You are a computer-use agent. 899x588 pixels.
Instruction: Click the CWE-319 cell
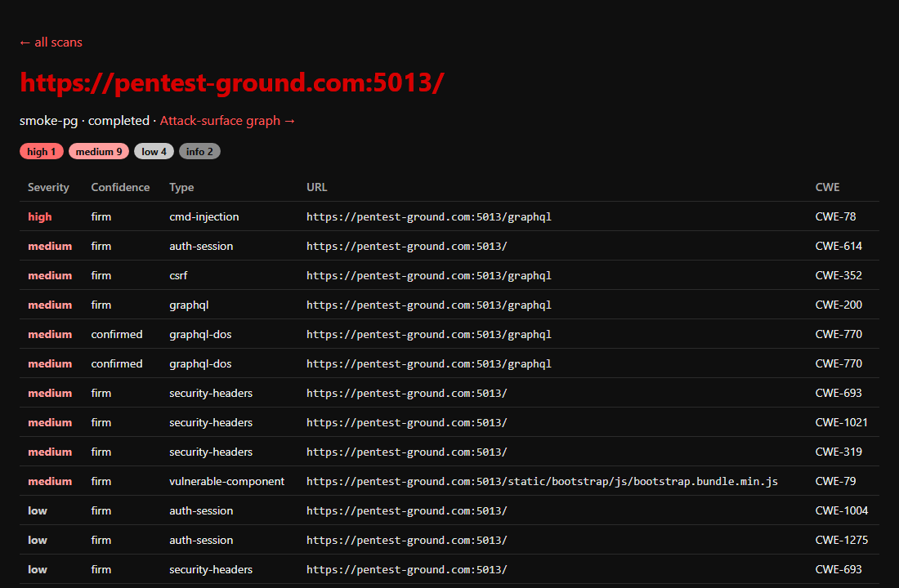[839, 452]
